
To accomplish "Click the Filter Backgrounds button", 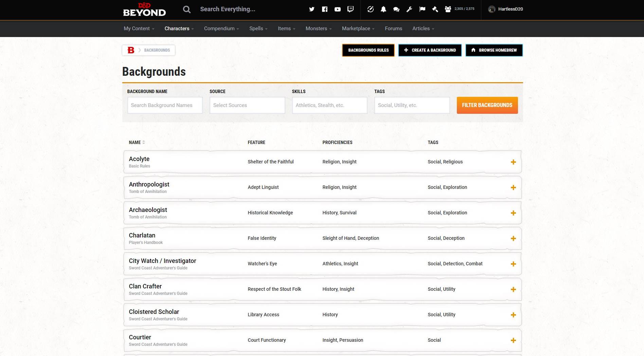I will point(487,105).
